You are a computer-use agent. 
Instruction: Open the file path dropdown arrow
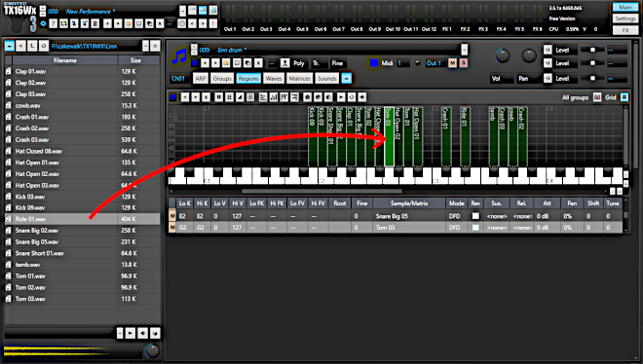pyautogui.click(x=145, y=46)
